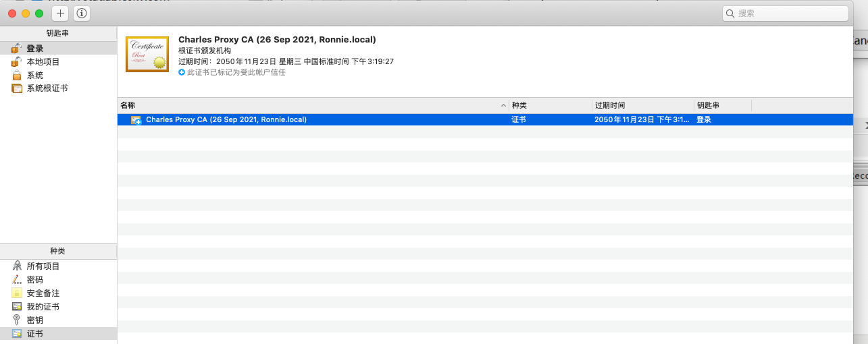Click the folder icon beside 系统根证书
The width and height of the screenshot is (868, 344).
17,88
